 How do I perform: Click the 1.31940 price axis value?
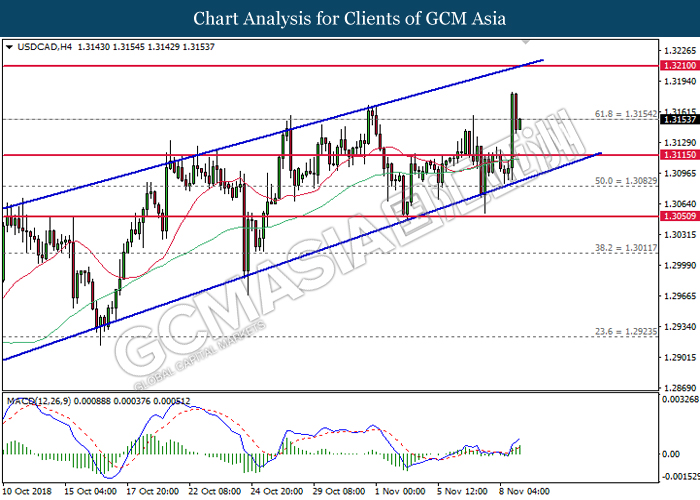[680, 81]
